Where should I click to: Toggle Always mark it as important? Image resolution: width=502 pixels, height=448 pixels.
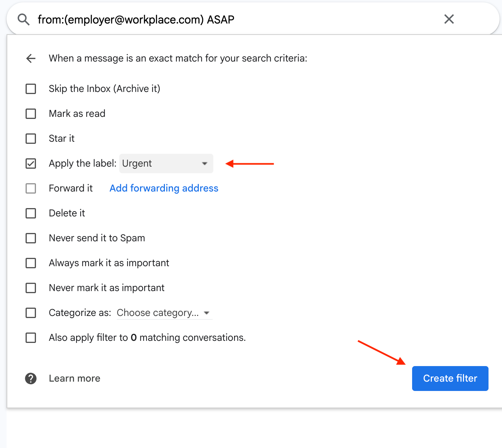click(x=31, y=263)
